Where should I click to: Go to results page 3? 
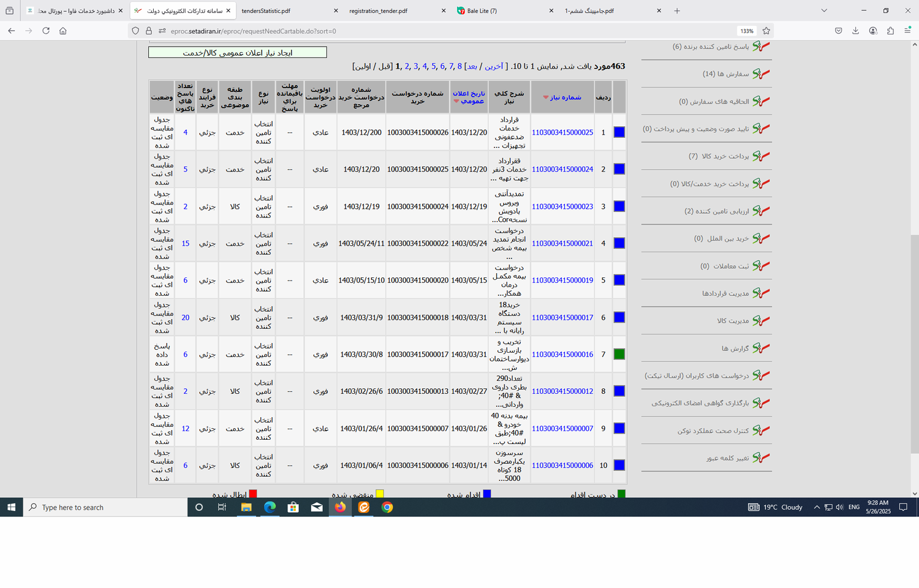tap(415, 66)
